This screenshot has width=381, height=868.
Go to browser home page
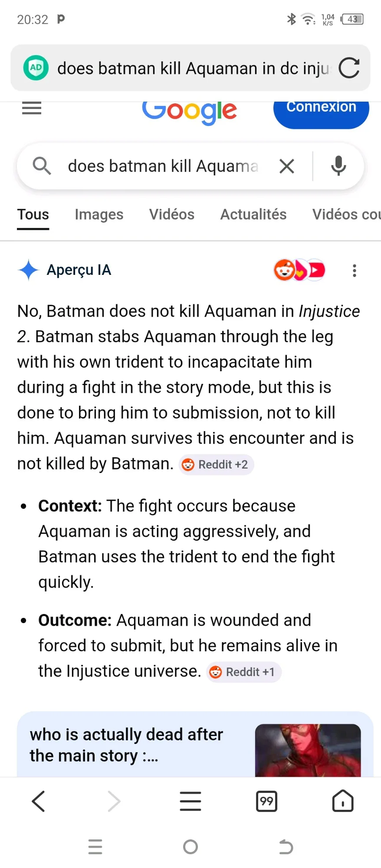point(343,801)
